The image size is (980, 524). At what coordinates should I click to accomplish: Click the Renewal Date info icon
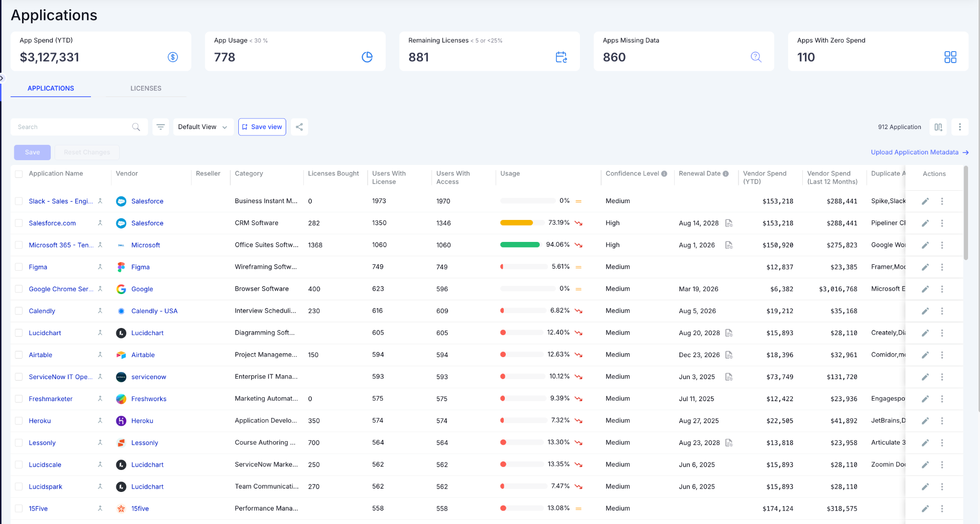(x=726, y=174)
